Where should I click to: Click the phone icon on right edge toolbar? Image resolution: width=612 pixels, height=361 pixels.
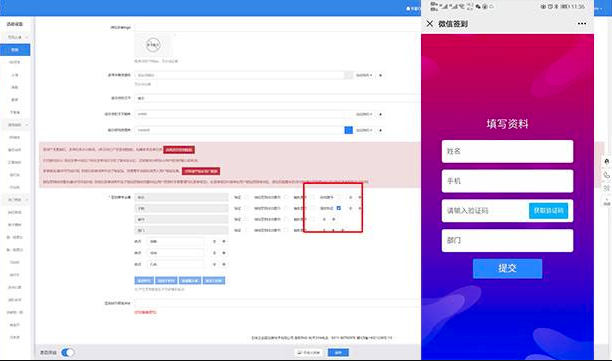[x=607, y=175]
